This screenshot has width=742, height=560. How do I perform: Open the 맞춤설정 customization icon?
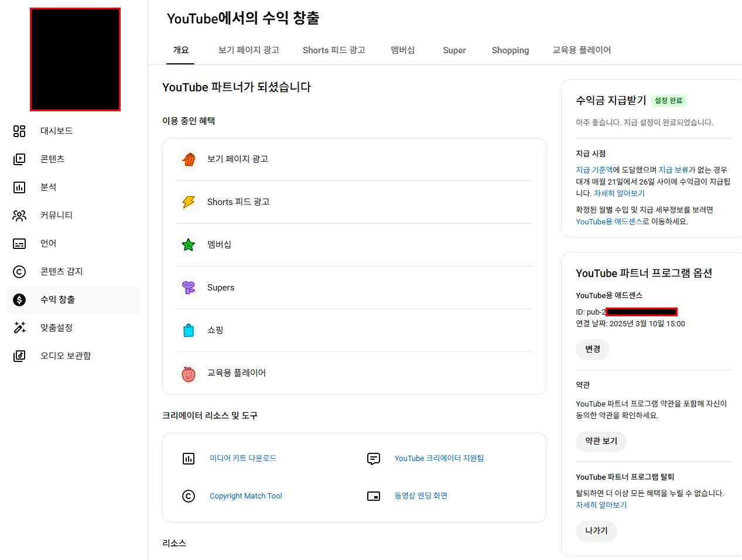pyautogui.click(x=19, y=327)
